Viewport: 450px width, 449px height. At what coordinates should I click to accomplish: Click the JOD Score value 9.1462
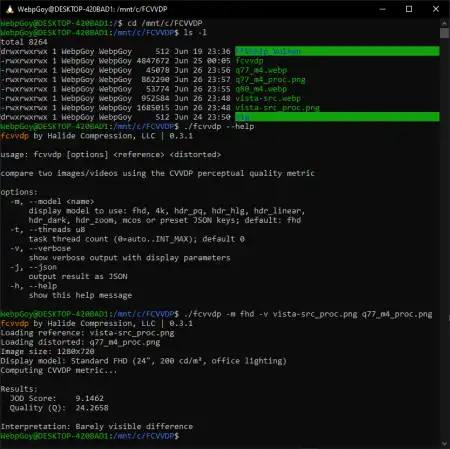tap(89, 398)
